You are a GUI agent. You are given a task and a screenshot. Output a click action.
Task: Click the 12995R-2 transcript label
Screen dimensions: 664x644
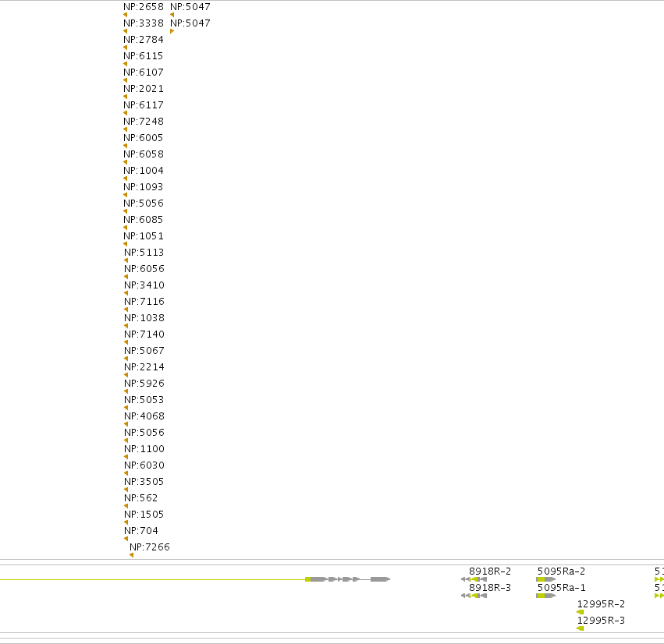pyautogui.click(x=601, y=604)
